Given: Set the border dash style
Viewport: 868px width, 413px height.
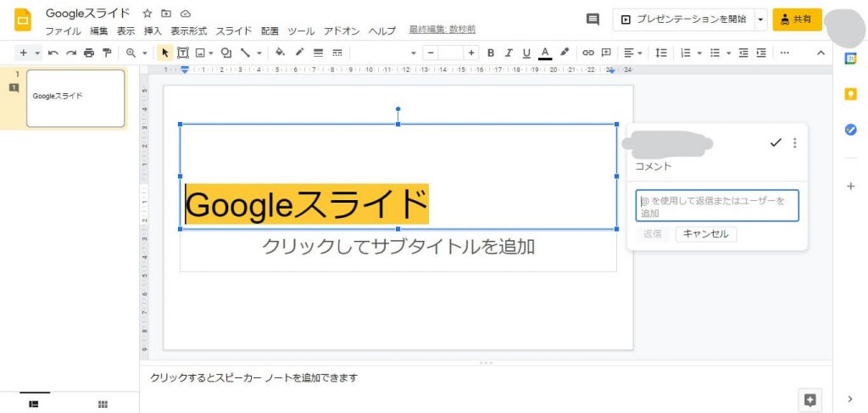Looking at the screenshot, I should 337,53.
